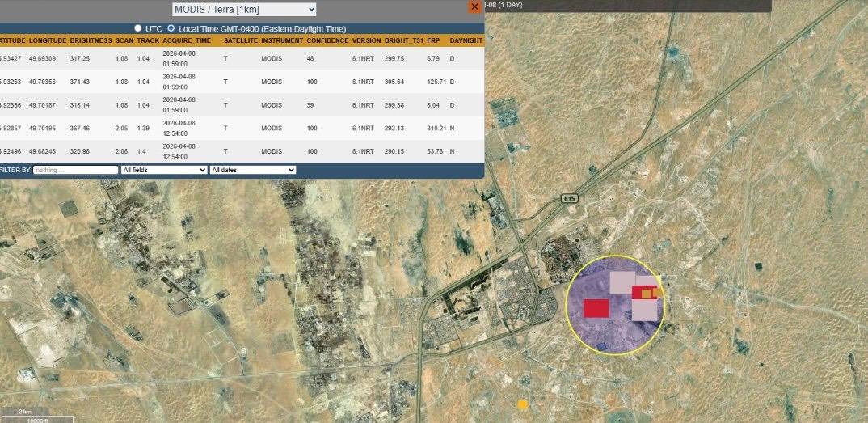868x423 pixels.
Task: Sort by ACQUIRE_TIME column header
Action: [187, 41]
